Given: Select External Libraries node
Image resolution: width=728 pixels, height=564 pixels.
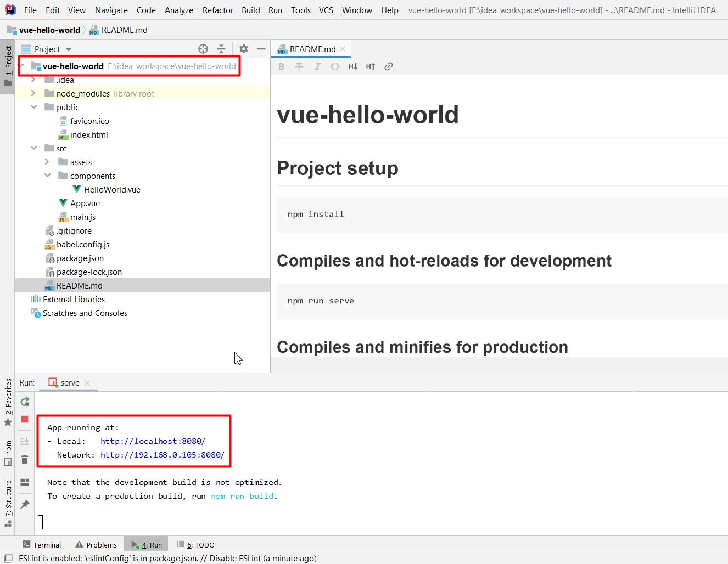Looking at the screenshot, I should coord(74,300).
